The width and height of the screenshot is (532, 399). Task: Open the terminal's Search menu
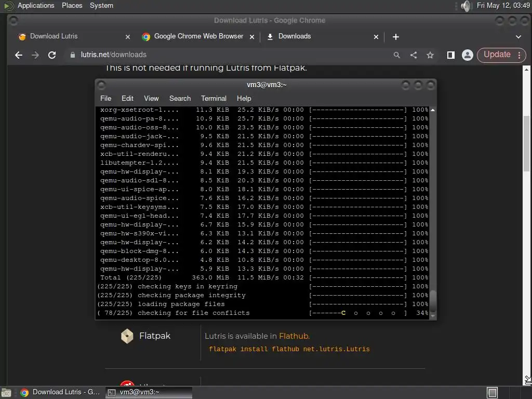tap(180, 98)
